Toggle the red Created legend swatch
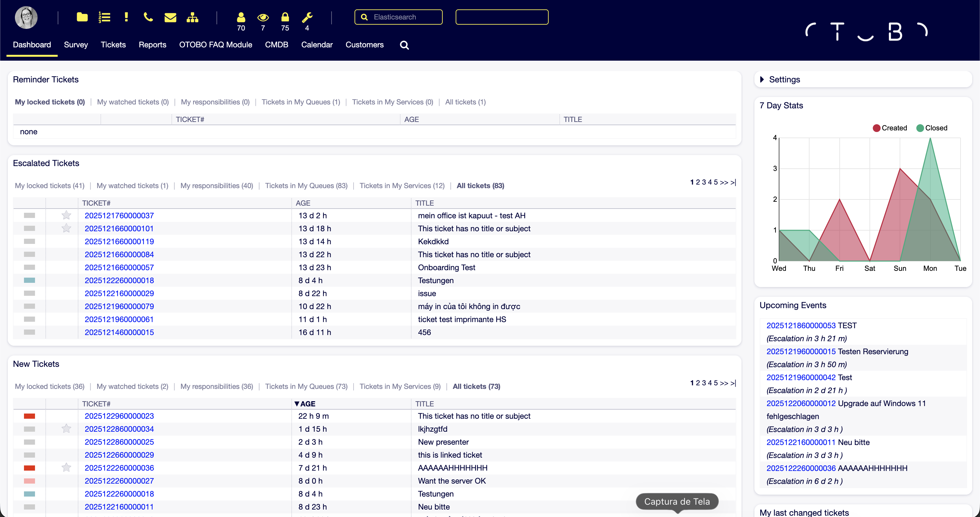 877,128
